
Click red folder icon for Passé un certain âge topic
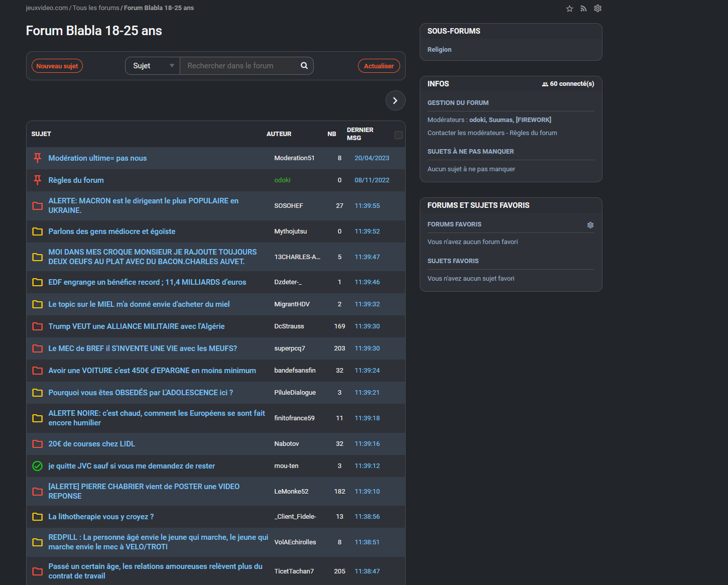click(37, 571)
